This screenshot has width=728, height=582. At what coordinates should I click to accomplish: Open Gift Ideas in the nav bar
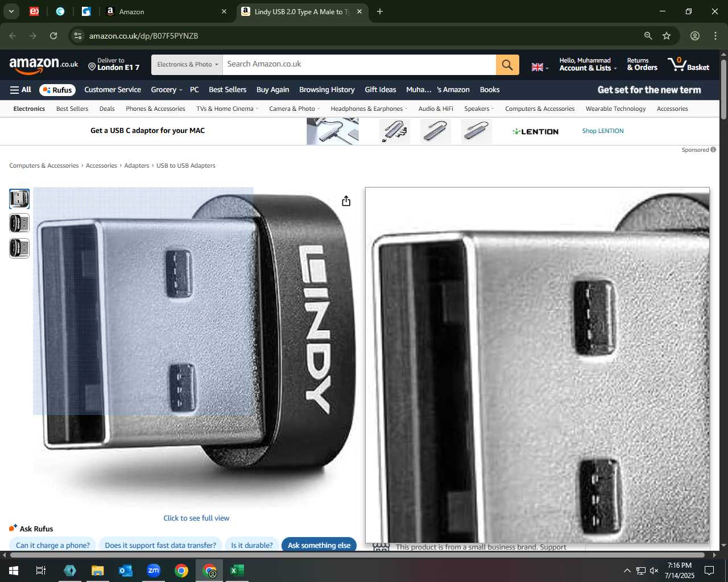[x=380, y=90]
